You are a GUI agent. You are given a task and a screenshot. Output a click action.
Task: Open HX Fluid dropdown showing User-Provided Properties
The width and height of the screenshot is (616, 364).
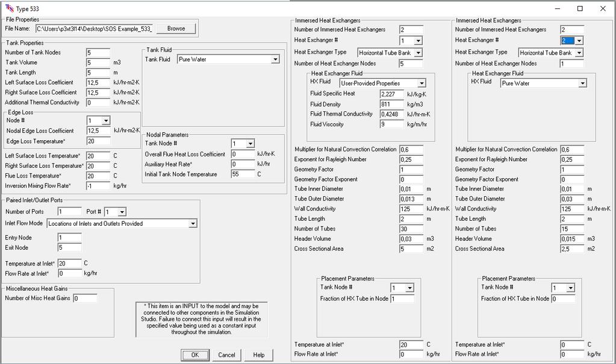click(x=421, y=83)
